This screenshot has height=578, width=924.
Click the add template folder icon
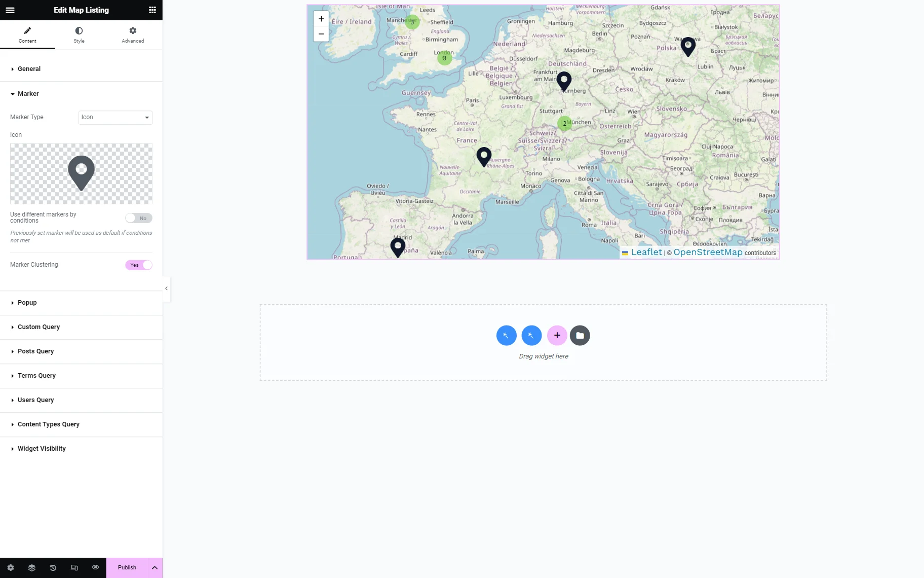(580, 336)
